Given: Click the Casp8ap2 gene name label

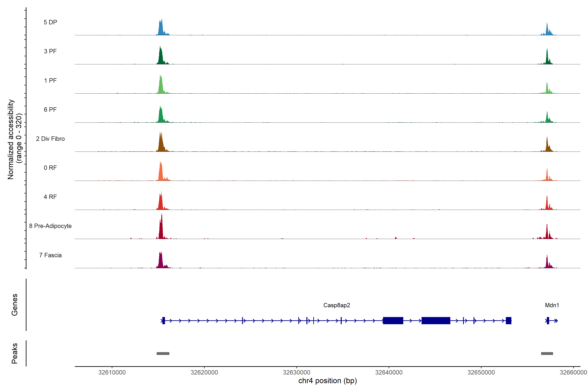Looking at the screenshot, I should tap(336, 305).
